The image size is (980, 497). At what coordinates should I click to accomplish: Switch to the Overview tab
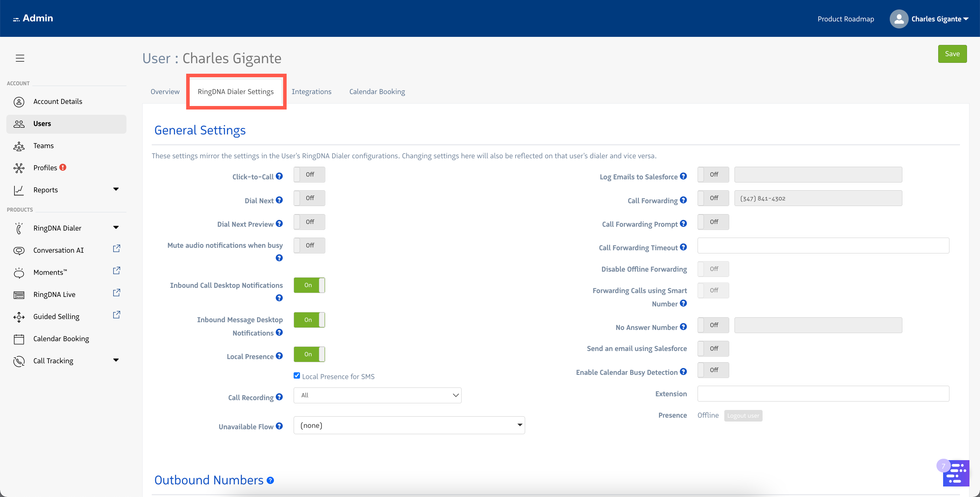click(x=165, y=92)
